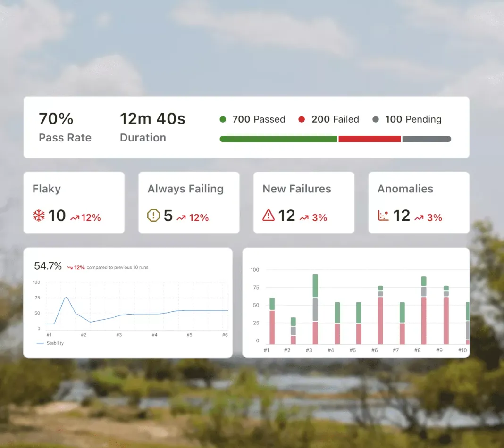Click the New Failures count 12
The image size is (504, 448).
coord(287,216)
